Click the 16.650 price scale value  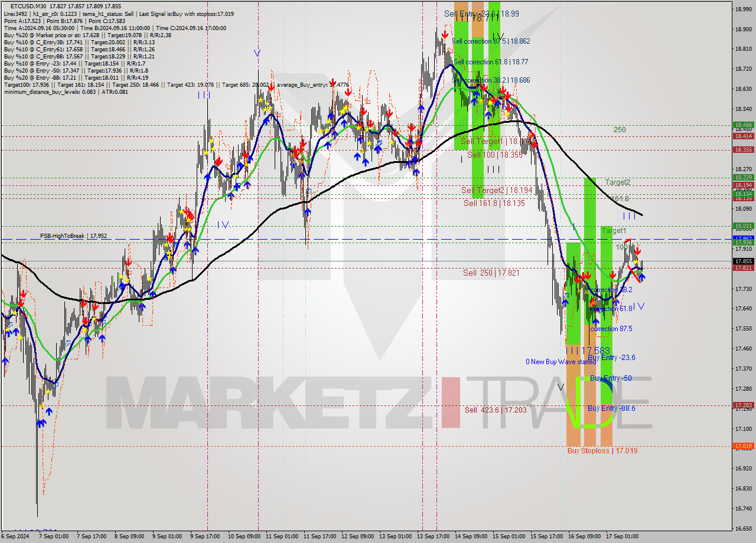click(743, 528)
